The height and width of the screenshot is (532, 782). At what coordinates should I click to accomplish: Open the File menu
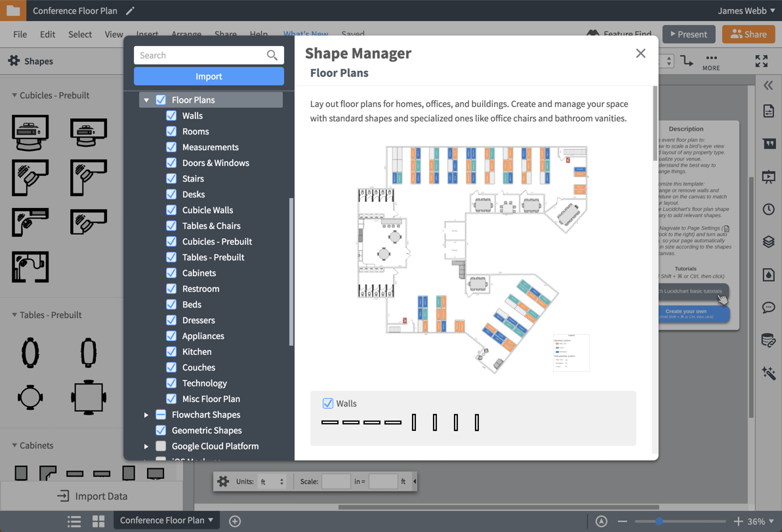(20, 34)
